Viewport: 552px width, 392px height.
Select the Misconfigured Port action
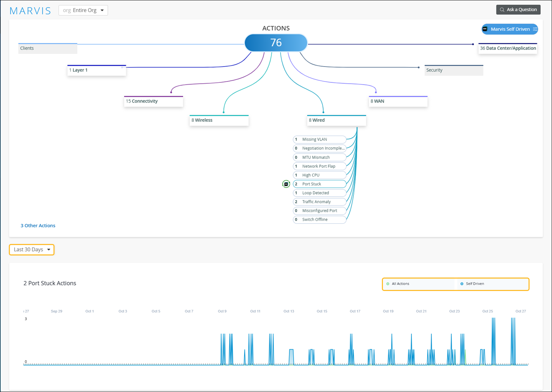pos(319,210)
